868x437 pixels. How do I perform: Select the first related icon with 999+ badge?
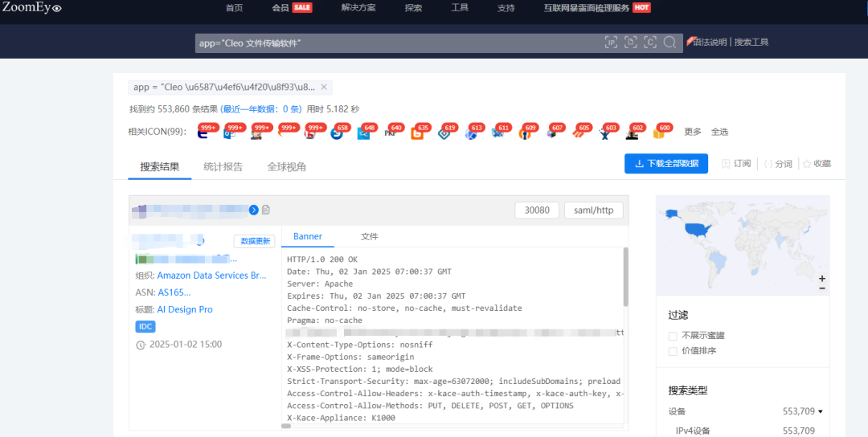point(203,134)
